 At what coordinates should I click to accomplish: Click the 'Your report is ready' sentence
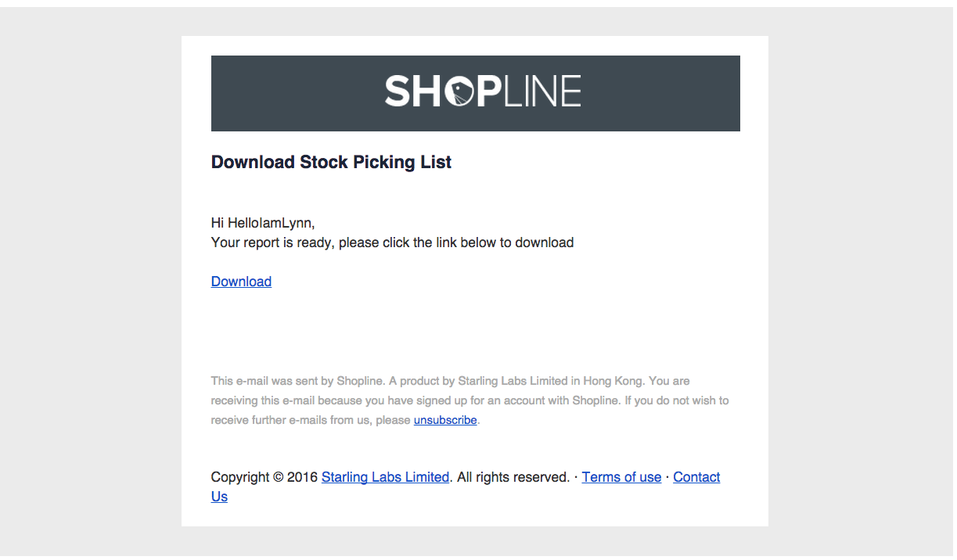coord(392,242)
